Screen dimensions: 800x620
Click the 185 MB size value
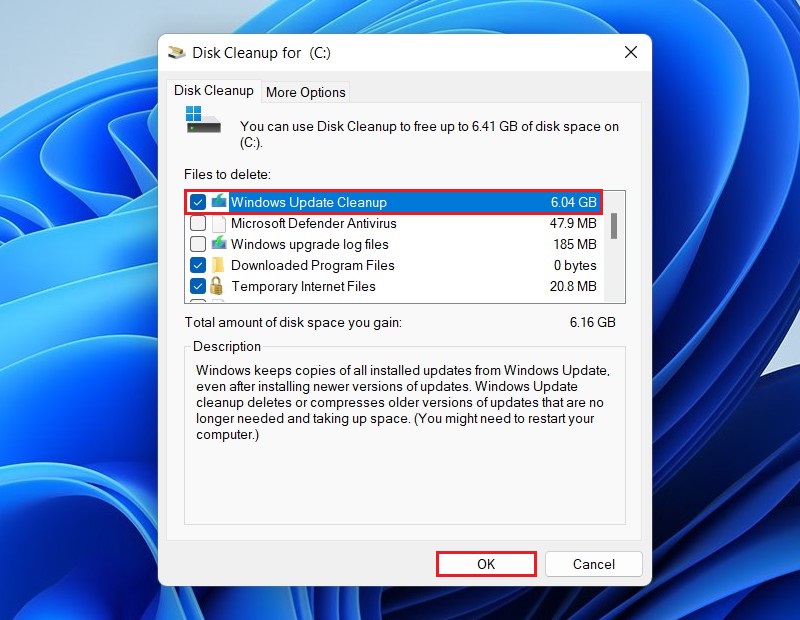pyautogui.click(x=575, y=244)
